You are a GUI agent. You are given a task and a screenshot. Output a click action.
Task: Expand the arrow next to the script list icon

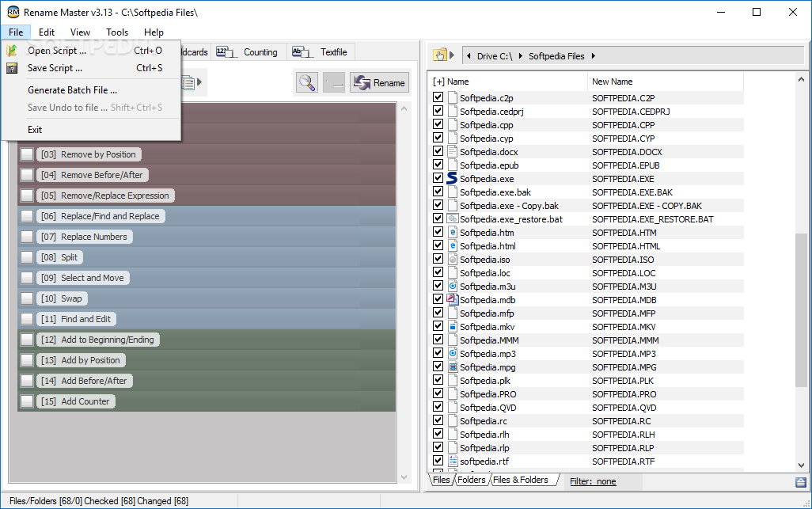coord(199,82)
